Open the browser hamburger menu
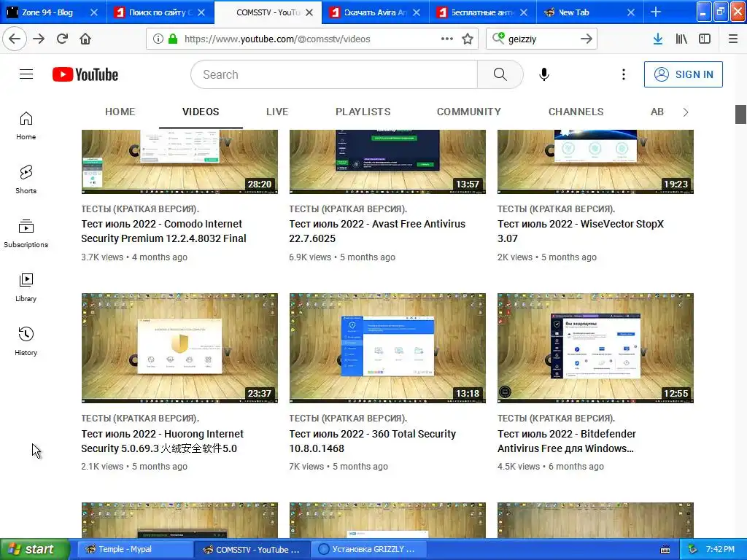The height and width of the screenshot is (560, 747). pos(733,39)
